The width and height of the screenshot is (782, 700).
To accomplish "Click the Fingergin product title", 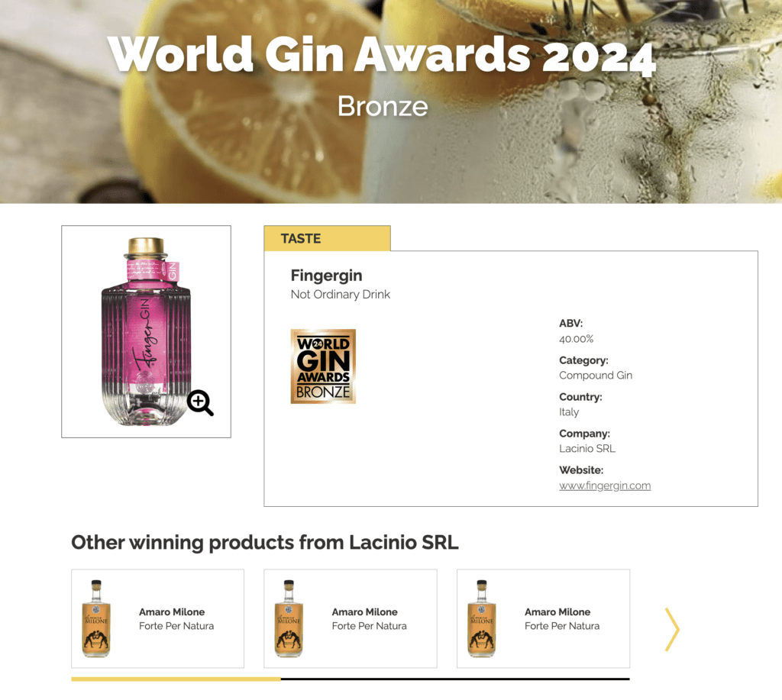I will 327,276.
